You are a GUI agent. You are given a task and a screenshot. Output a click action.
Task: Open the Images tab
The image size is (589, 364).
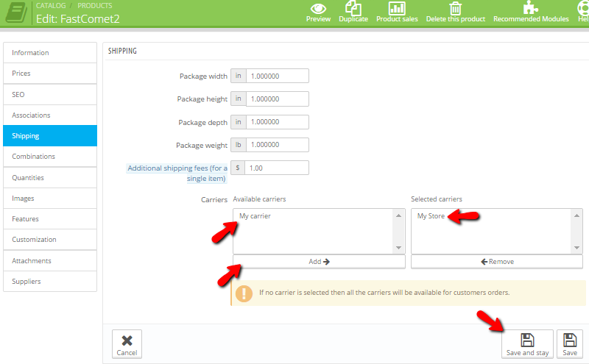pos(50,198)
